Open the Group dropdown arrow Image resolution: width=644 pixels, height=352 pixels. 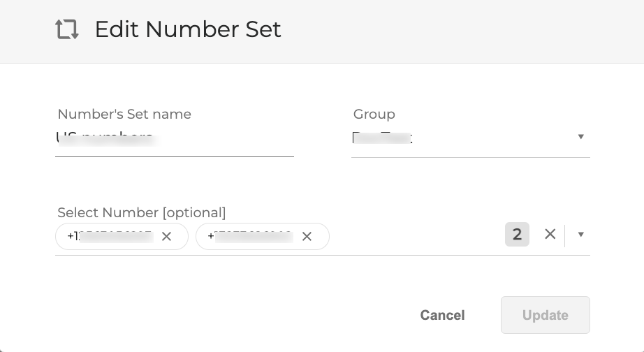click(x=580, y=137)
